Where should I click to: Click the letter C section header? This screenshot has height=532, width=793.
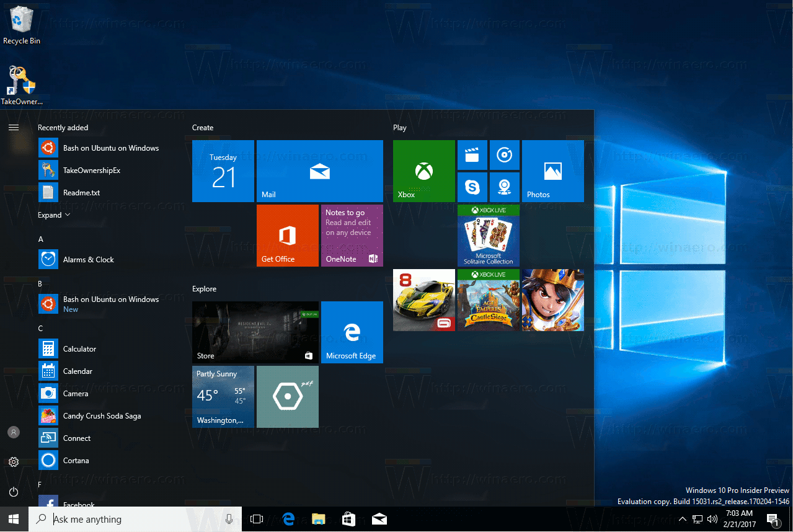[40, 328]
